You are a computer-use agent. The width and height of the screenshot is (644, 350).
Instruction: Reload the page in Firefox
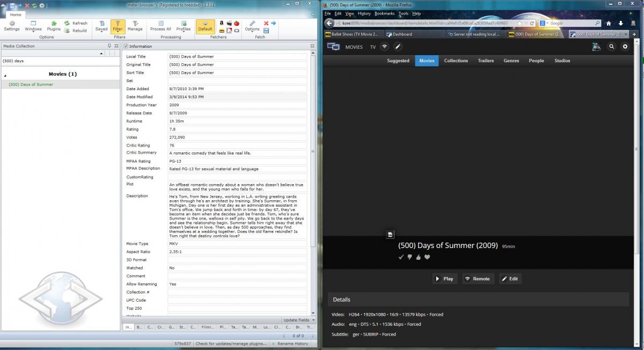point(532,24)
